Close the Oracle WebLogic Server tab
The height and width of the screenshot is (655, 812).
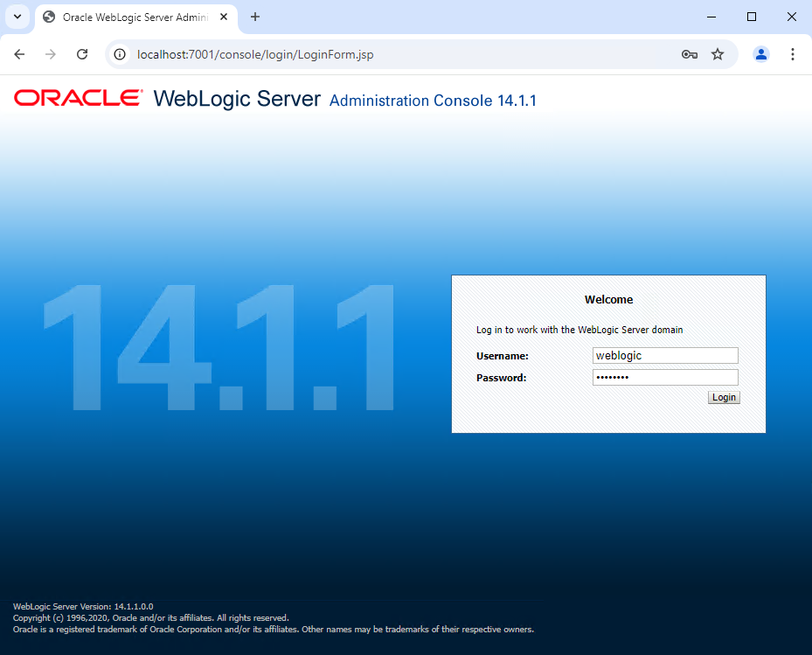[224, 17]
